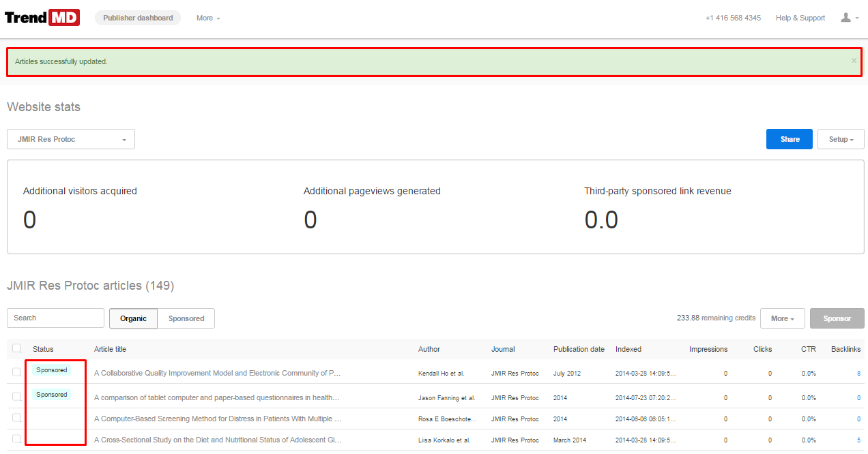868x454 pixels.
Task: Open the More menu in top navigation
Action: click(208, 18)
